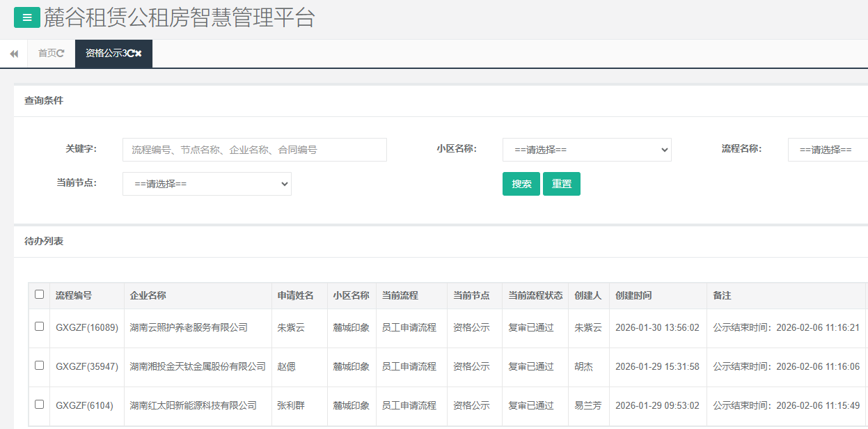Click the 待办列表 panel heading

[x=44, y=241]
